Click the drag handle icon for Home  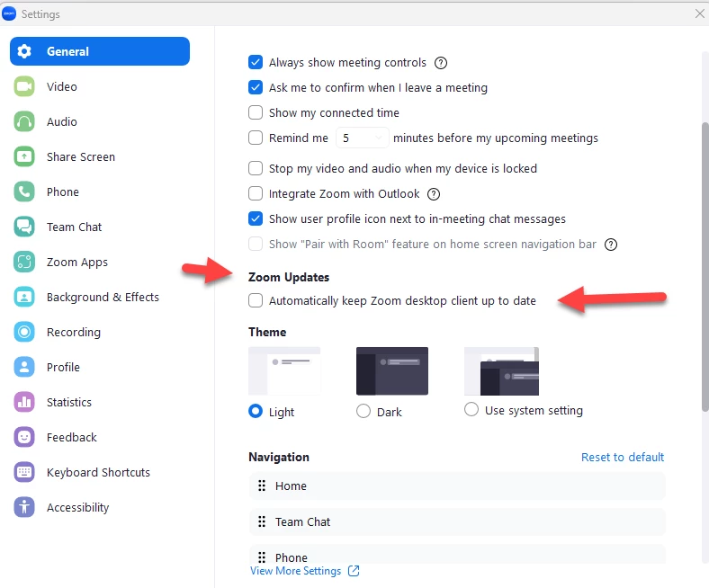262,486
